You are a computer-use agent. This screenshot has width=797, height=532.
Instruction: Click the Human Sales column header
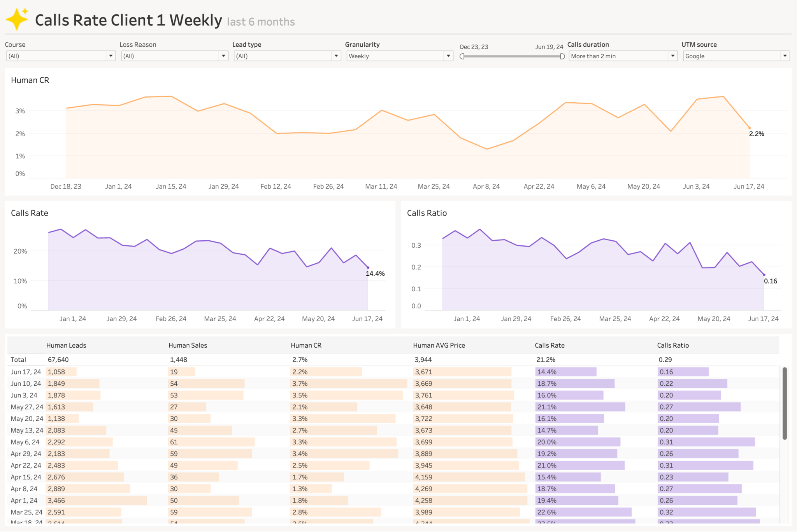point(188,345)
